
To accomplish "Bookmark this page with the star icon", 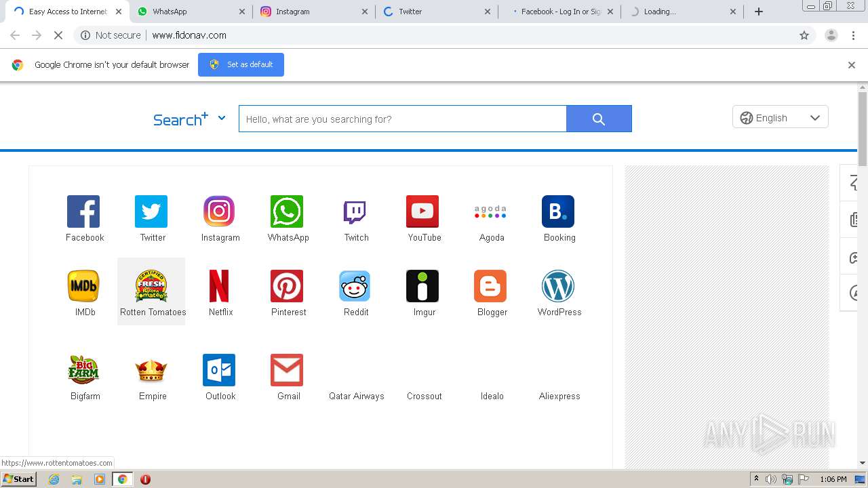I will (x=804, y=35).
